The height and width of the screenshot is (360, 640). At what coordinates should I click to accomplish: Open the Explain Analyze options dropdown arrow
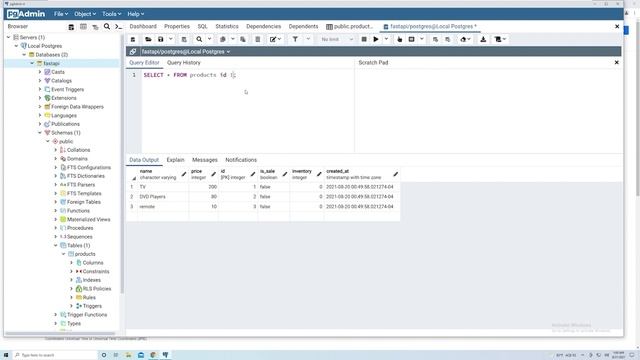click(422, 39)
